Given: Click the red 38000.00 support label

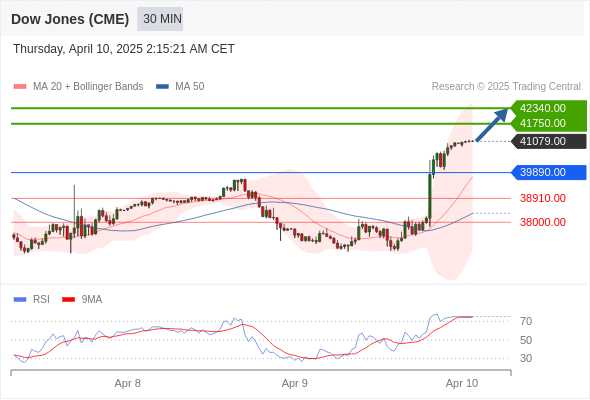Looking at the screenshot, I should point(543,222).
